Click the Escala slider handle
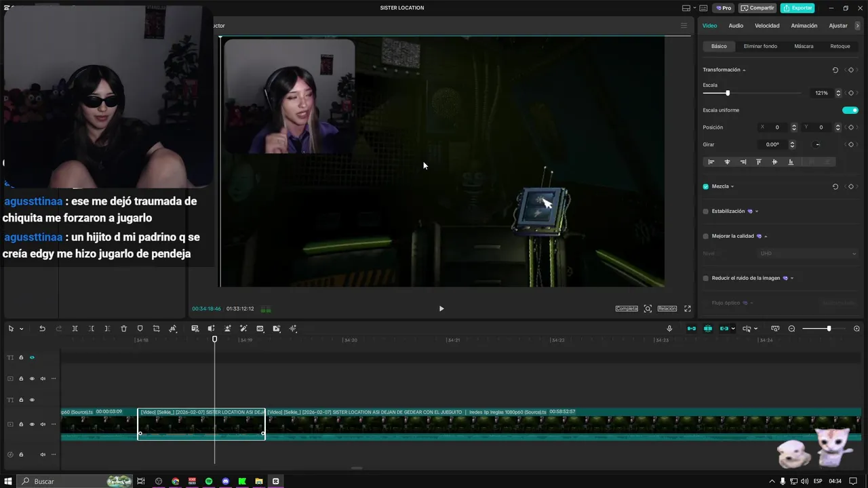 (x=728, y=93)
